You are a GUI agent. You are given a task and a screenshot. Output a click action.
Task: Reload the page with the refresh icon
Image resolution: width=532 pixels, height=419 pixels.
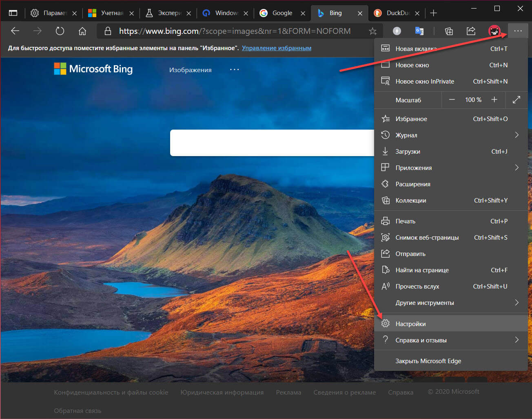click(60, 31)
